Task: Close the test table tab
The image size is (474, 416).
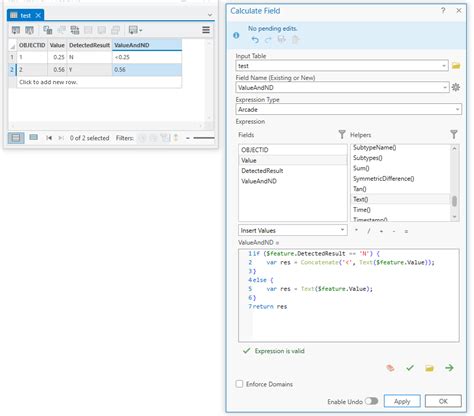Action: [38, 15]
